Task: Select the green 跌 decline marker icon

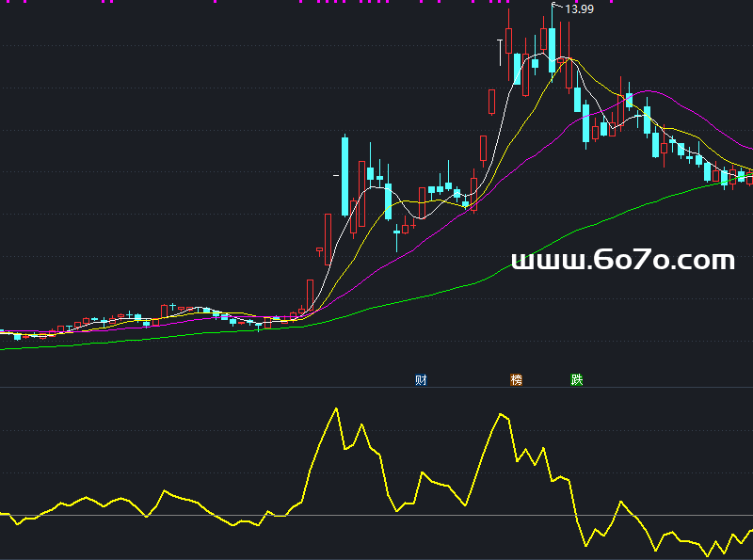Action: point(576,380)
